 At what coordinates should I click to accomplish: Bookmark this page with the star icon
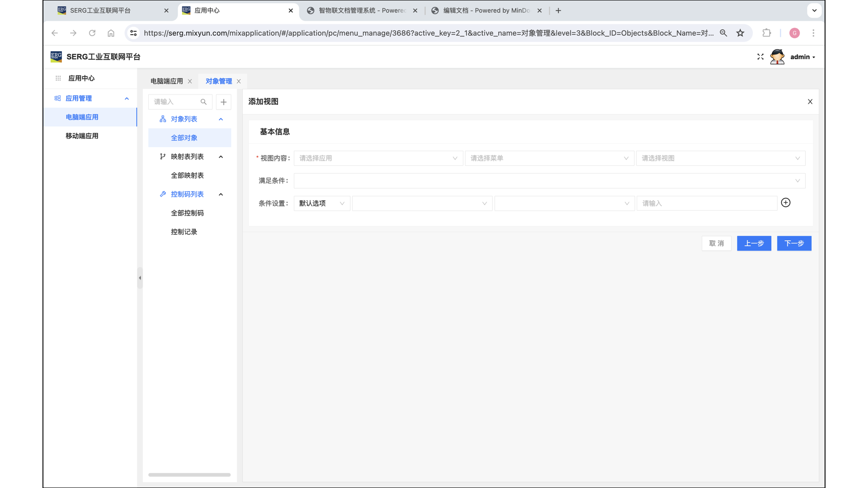coord(740,33)
